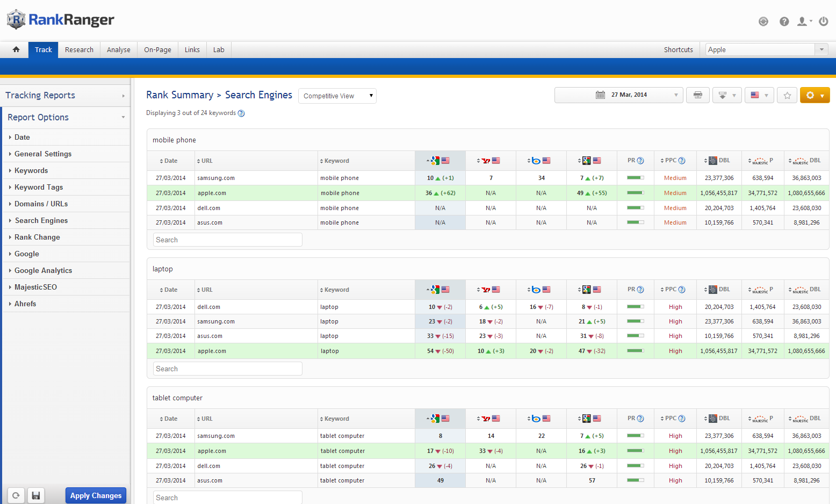Click keywords count help icon
The width and height of the screenshot is (836, 504).
[x=241, y=113]
